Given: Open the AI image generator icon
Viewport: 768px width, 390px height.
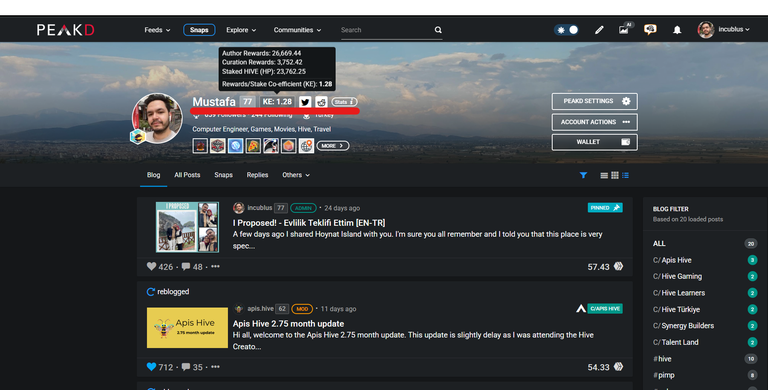Looking at the screenshot, I should (x=625, y=29).
